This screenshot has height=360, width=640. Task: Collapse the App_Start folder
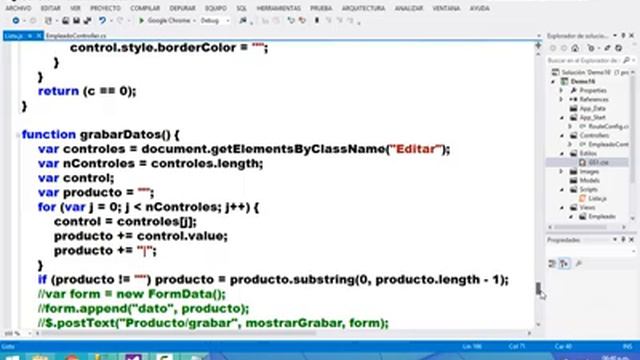pos(562,118)
